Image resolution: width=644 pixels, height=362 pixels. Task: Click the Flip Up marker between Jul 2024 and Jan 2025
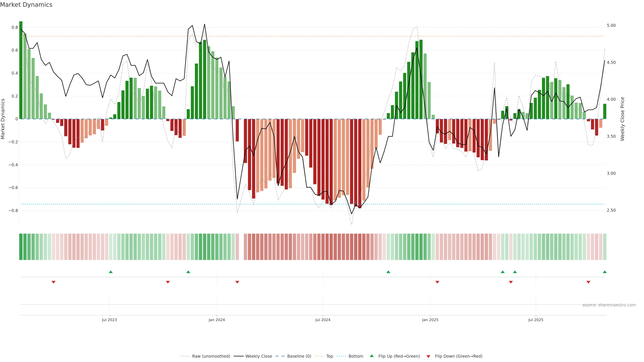(388, 272)
